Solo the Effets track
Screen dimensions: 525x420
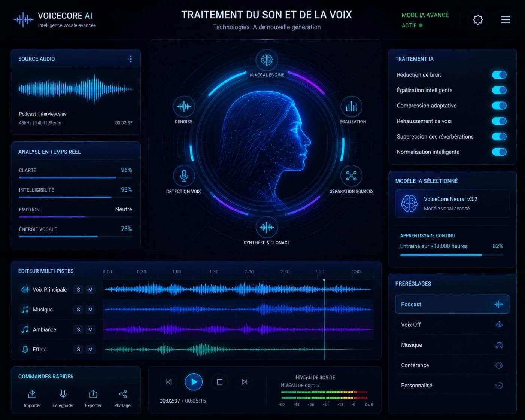(78, 349)
